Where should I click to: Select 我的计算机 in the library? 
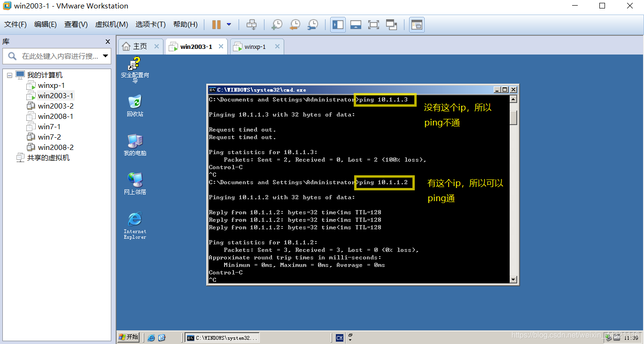(x=45, y=75)
